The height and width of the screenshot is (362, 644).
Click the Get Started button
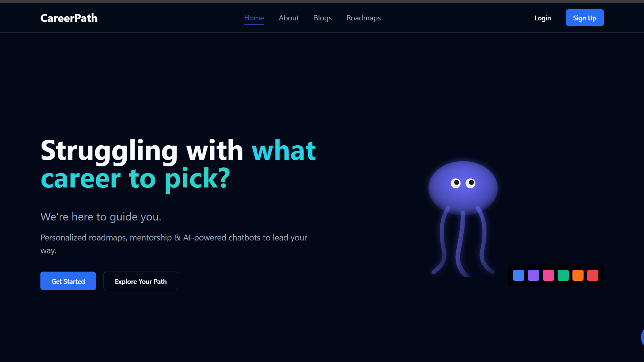point(68,281)
